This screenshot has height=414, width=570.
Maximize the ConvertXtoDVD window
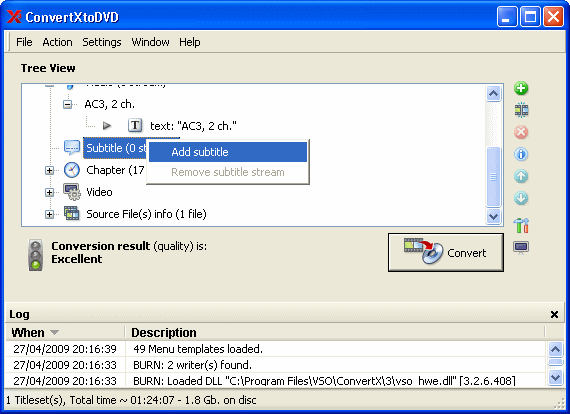point(530,17)
